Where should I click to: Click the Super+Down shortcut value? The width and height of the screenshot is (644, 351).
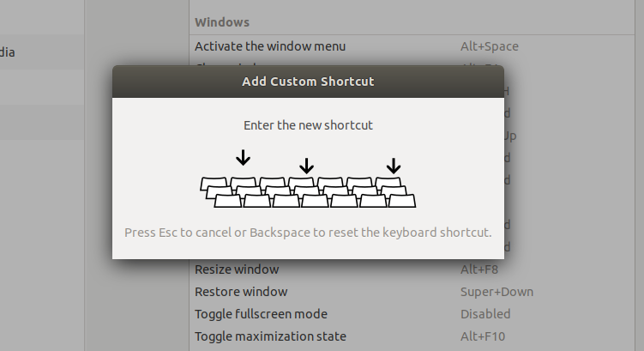pos(497,292)
